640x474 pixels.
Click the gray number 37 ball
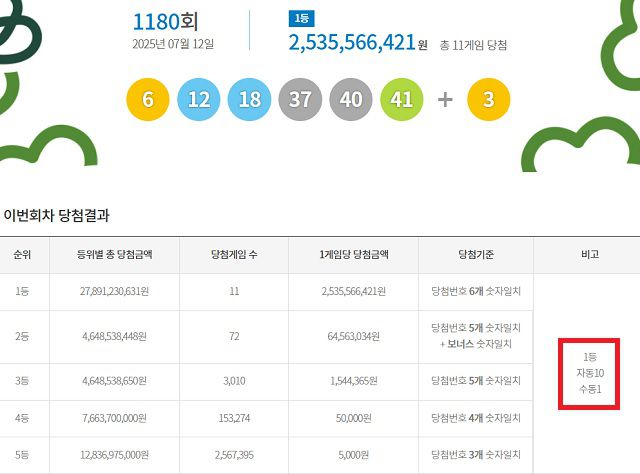pos(301,99)
